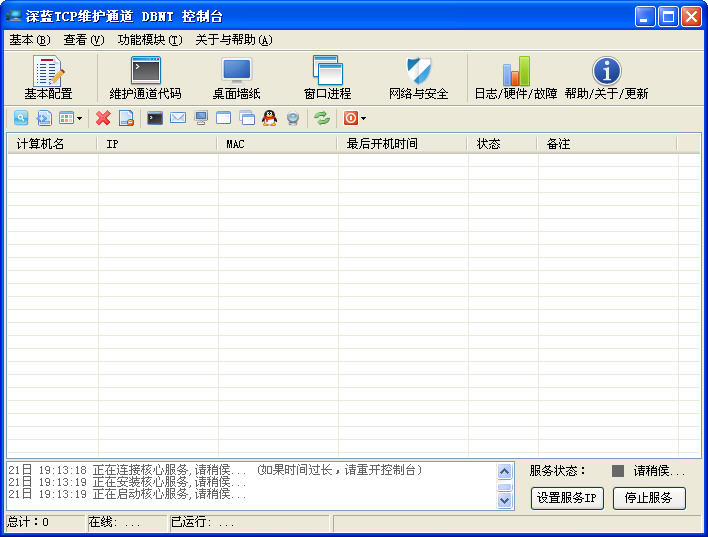Open the 功能模块(T) menu
This screenshot has width=708, height=537.
click(150, 40)
